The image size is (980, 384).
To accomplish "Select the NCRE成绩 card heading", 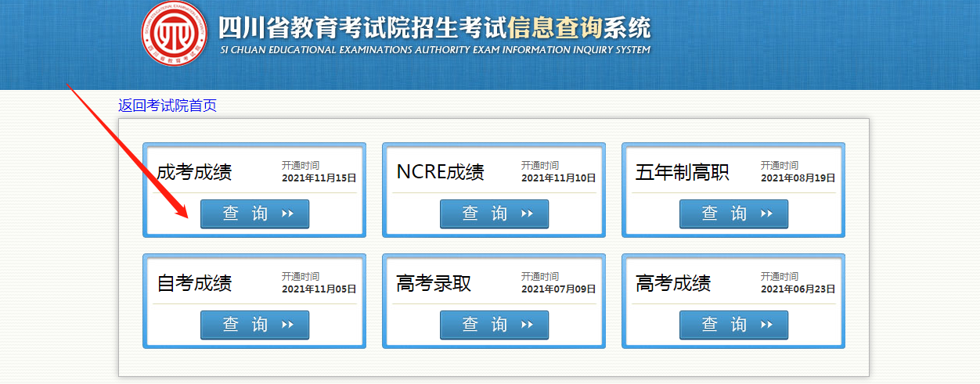I will click(x=440, y=172).
